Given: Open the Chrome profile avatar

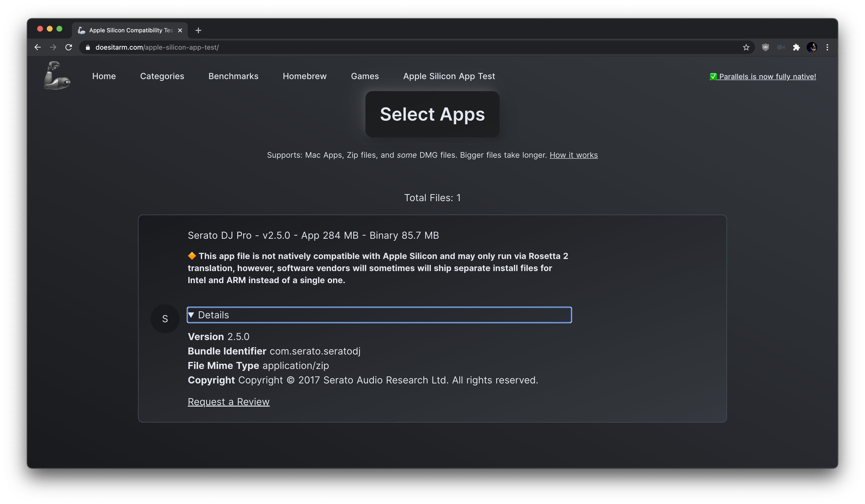Looking at the screenshot, I should [x=812, y=47].
